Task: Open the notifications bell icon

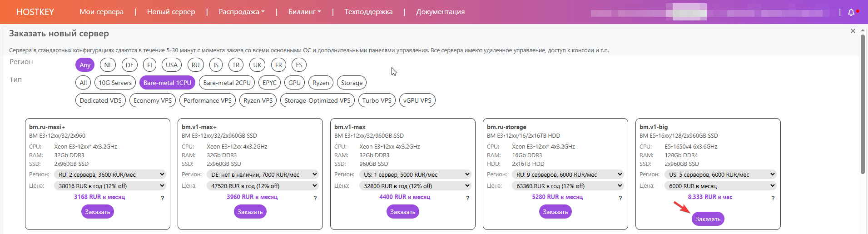Action: coord(851,12)
